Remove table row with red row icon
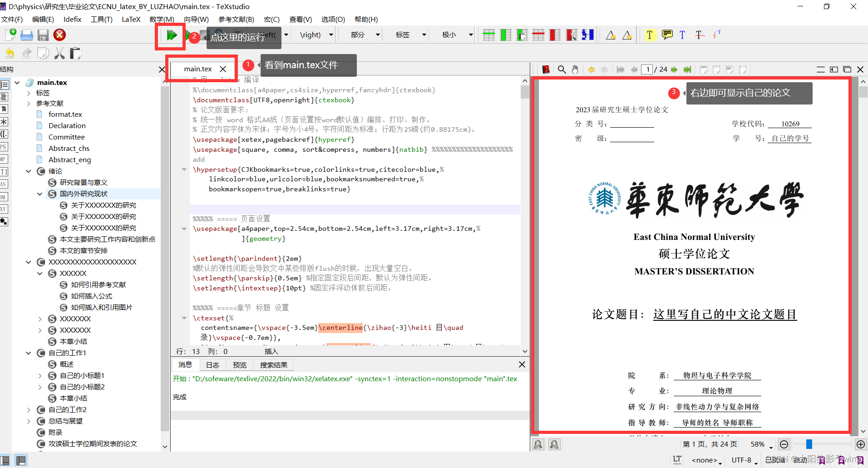 click(x=538, y=35)
